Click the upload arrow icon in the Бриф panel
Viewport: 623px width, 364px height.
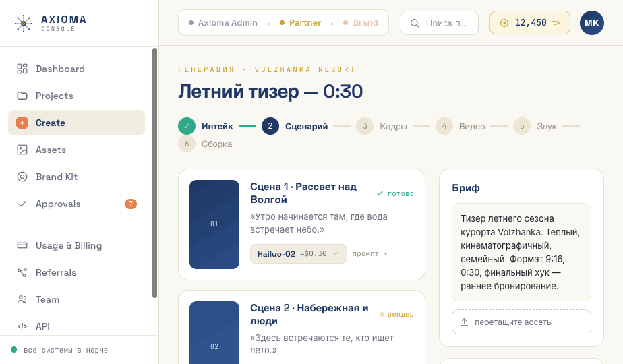464,322
